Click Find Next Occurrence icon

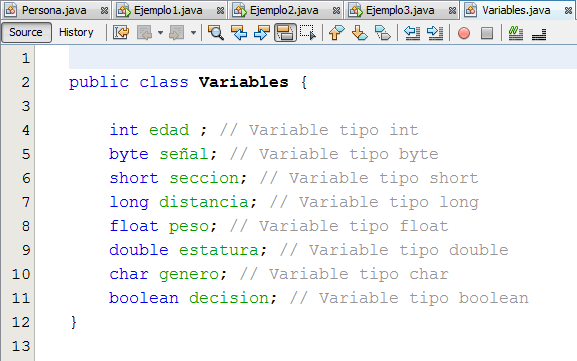point(262,33)
